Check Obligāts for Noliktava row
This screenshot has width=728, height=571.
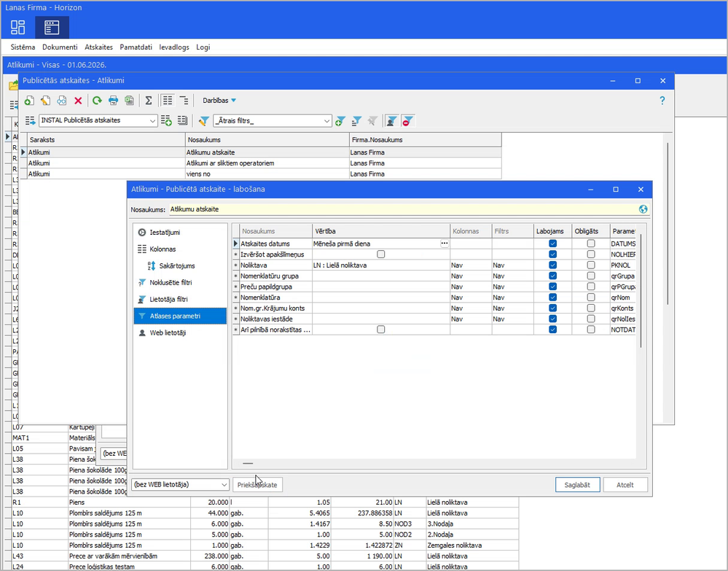point(590,265)
